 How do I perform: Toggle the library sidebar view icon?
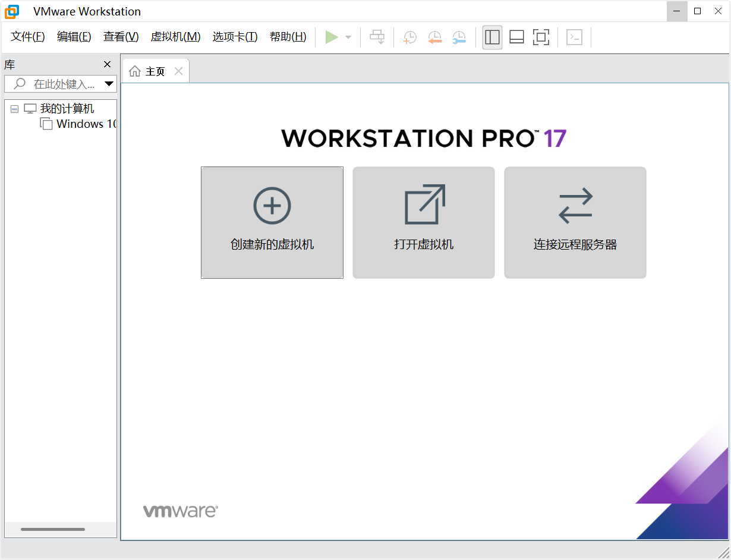click(x=492, y=37)
